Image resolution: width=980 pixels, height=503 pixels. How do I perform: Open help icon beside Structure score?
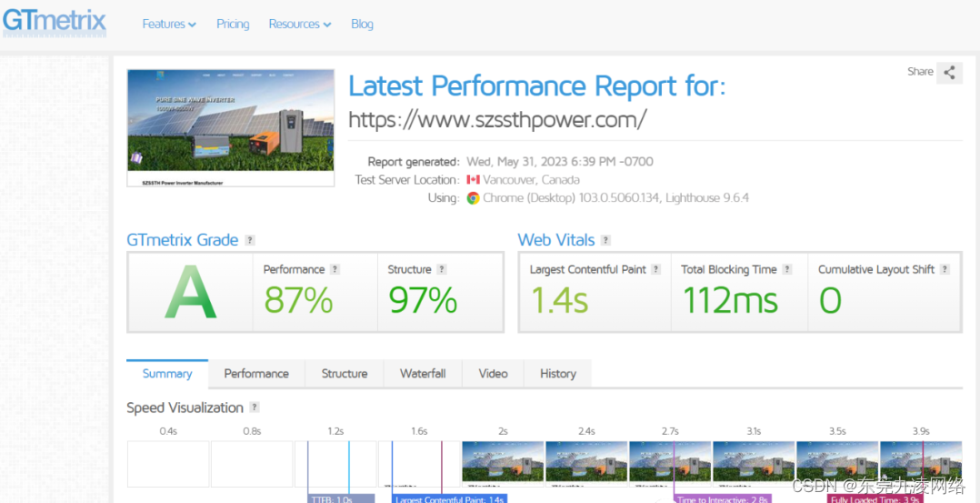coord(442,269)
